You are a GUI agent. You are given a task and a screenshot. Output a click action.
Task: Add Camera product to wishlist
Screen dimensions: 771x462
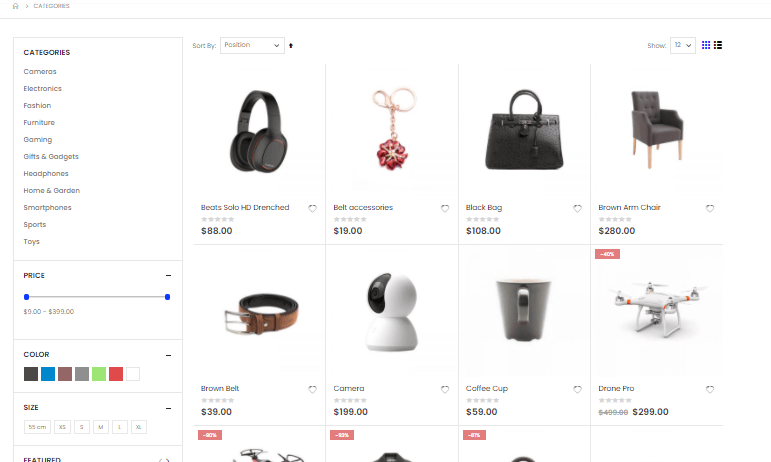point(445,389)
